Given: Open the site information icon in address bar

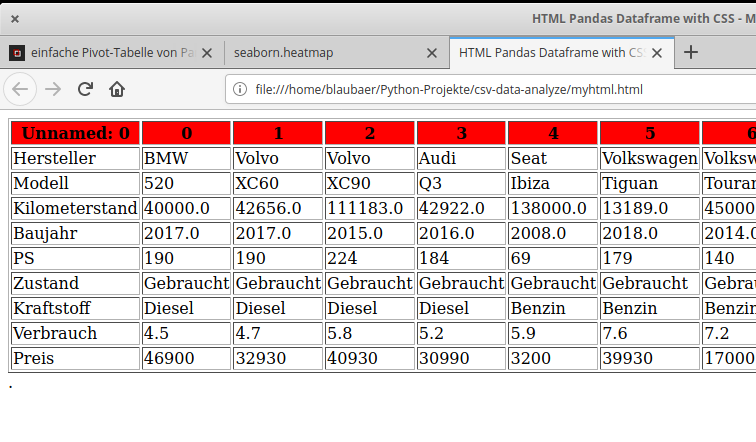Looking at the screenshot, I should click(x=240, y=89).
